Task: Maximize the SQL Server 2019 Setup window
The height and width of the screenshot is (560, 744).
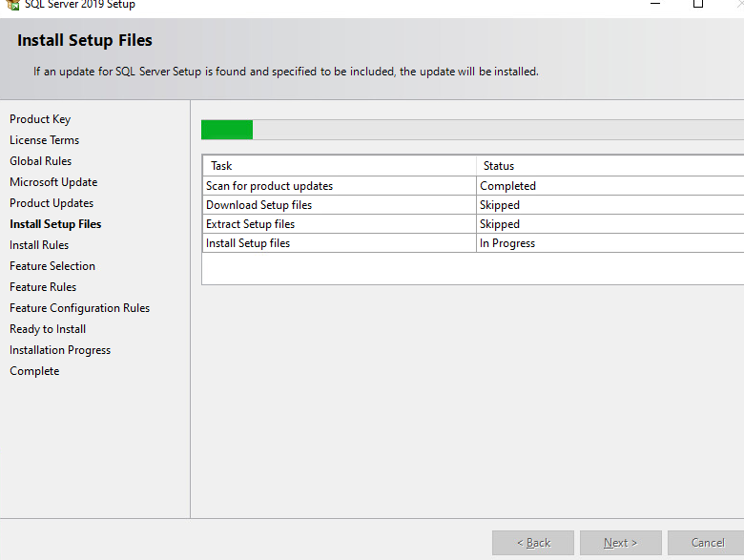Action: pyautogui.click(x=698, y=4)
